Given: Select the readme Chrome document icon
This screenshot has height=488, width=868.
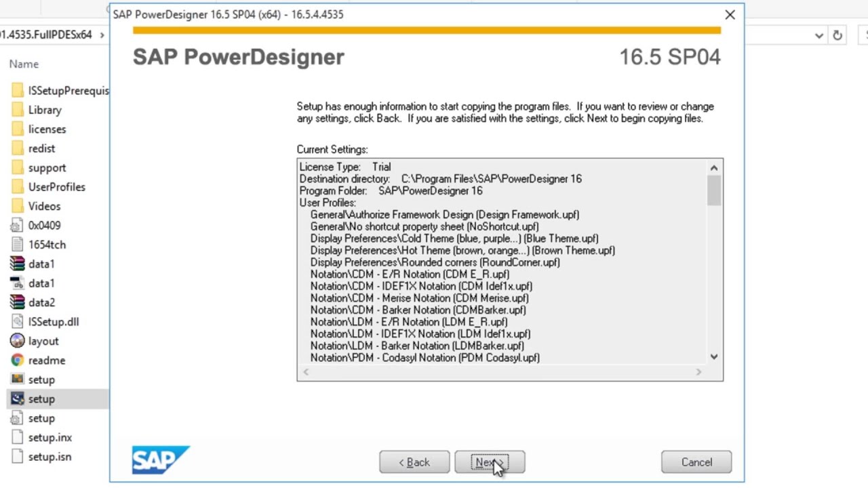Looking at the screenshot, I should (18, 361).
